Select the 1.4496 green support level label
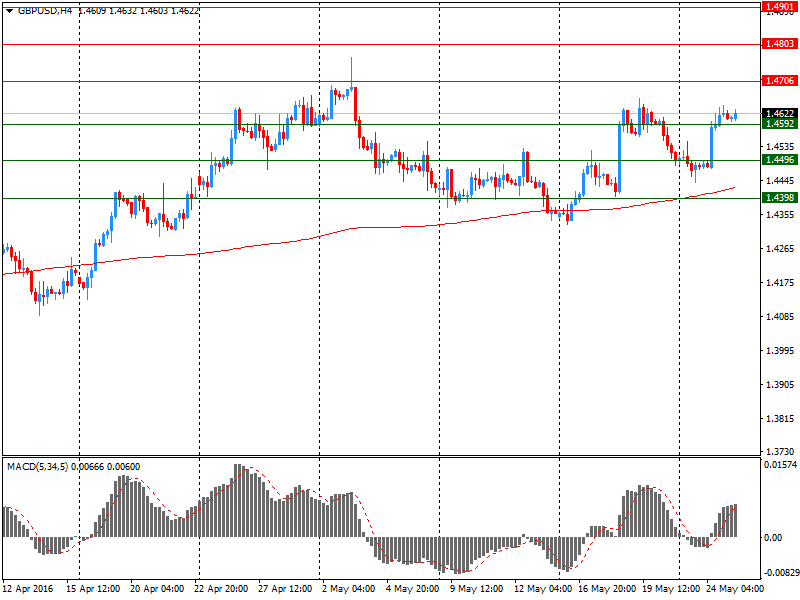The width and height of the screenshot is (800, 600). (x=780, y=160)
